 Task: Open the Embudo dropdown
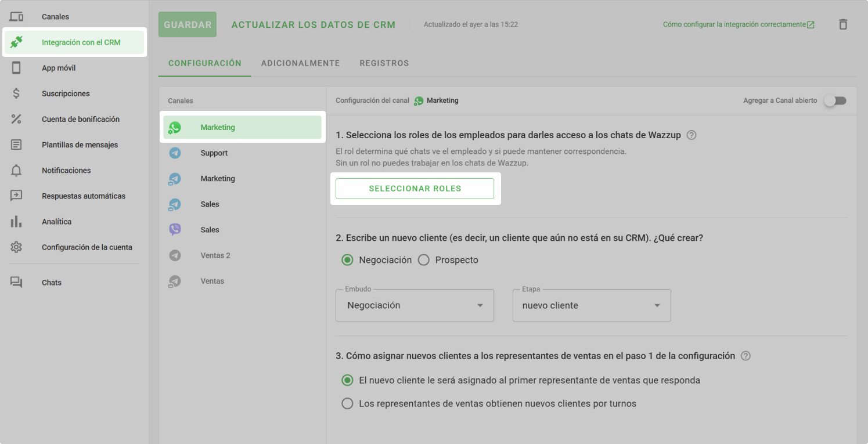tap(415, 305)
